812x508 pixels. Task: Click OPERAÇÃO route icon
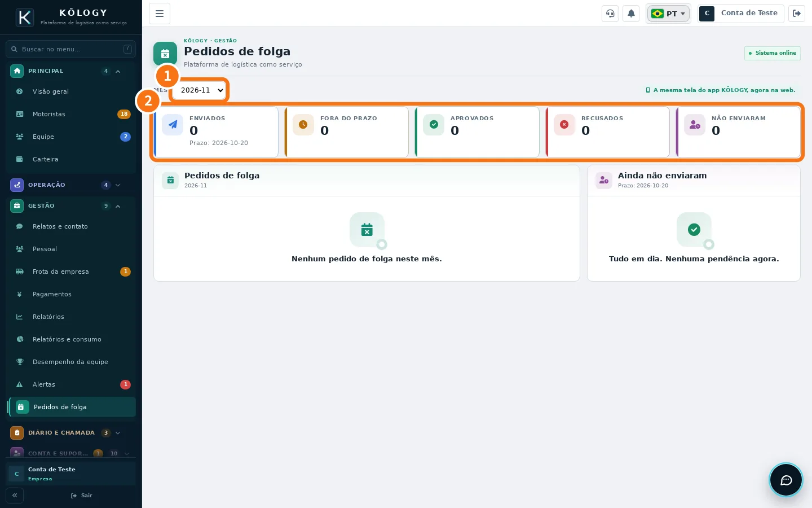point(17,185)
